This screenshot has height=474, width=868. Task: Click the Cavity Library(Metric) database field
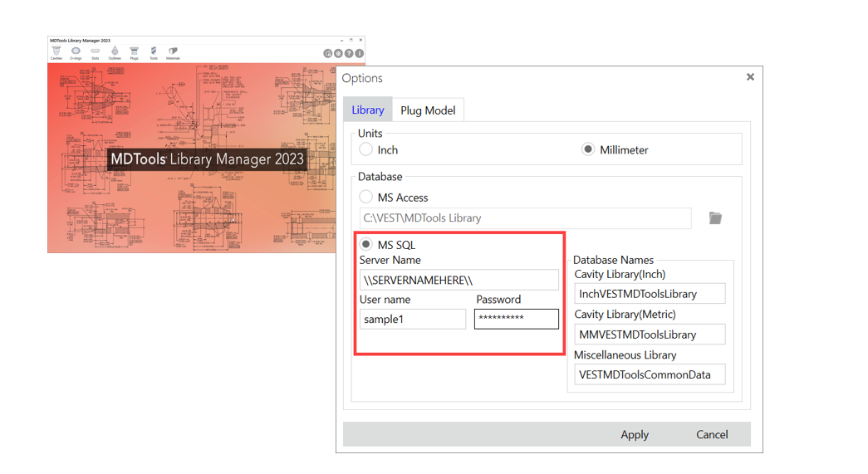(x=650, y=334)
